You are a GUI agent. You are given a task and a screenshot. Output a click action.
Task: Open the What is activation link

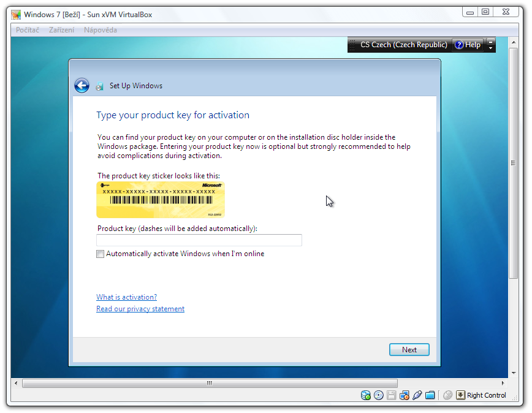[126, 297]
